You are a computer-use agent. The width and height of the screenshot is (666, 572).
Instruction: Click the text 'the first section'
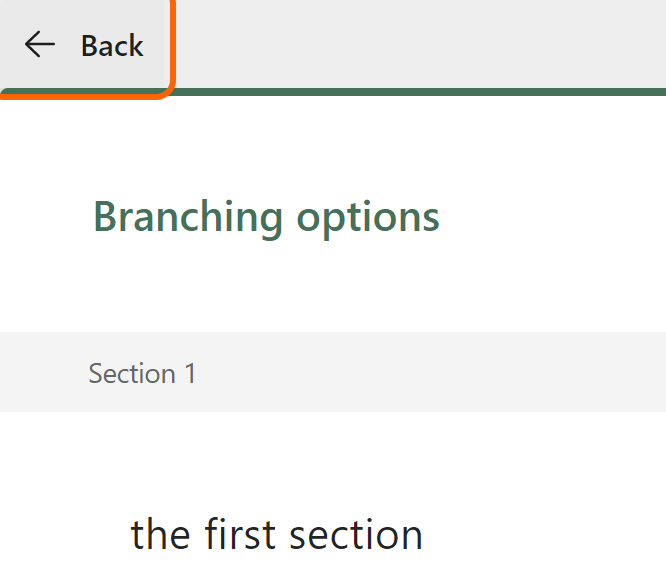pyautogui.click(x=277, y=535)
